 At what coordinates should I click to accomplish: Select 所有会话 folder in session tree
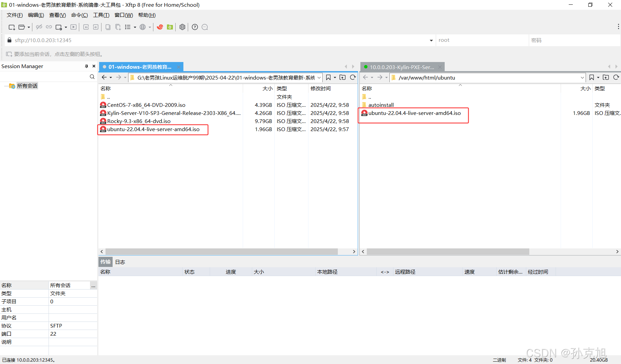pyautogui.click(x=27, y=86)
